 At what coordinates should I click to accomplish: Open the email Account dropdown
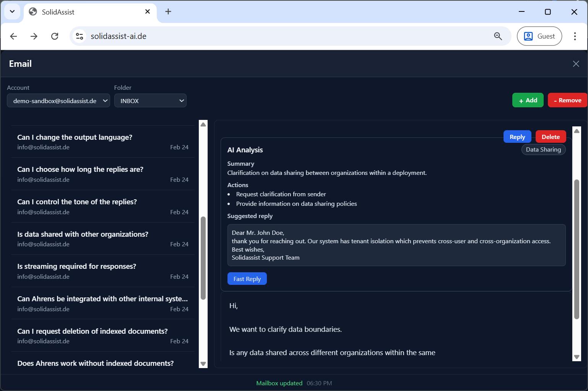tap(58, 100)
